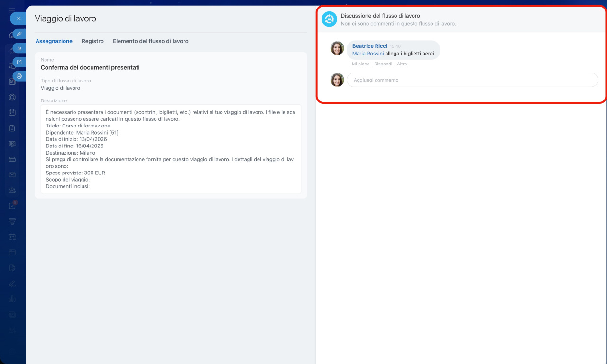This screenshot has width=607, height=364.
Task: Click the print icon button
Action: [19, 76]
